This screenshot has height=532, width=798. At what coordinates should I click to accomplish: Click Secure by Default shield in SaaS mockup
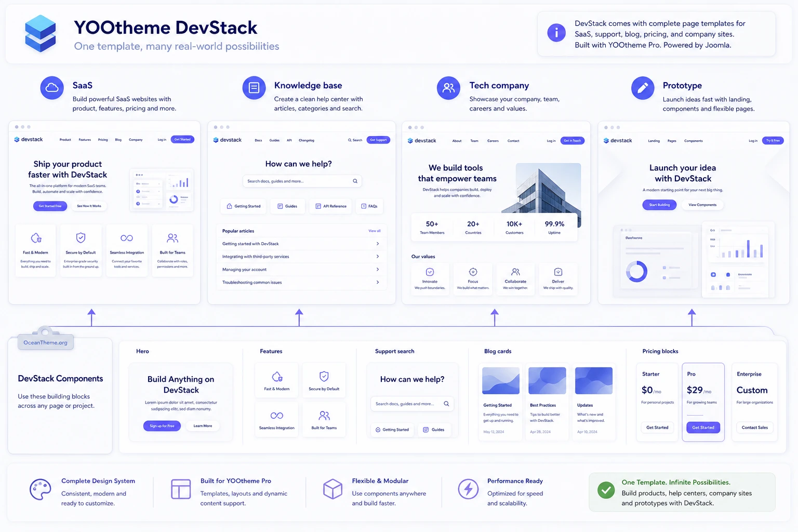pyautogui.click(x=81, y=238)
